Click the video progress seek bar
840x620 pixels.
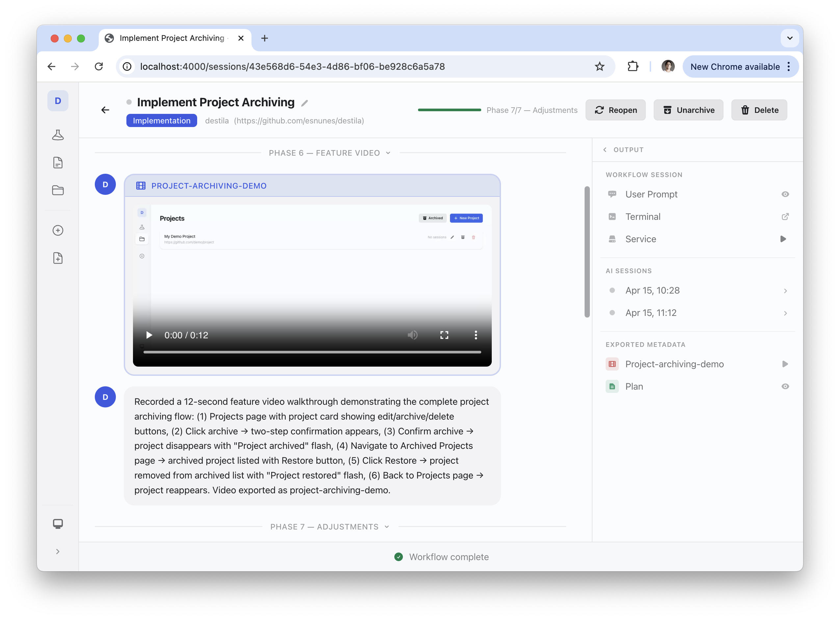click(x=312, y=352)
